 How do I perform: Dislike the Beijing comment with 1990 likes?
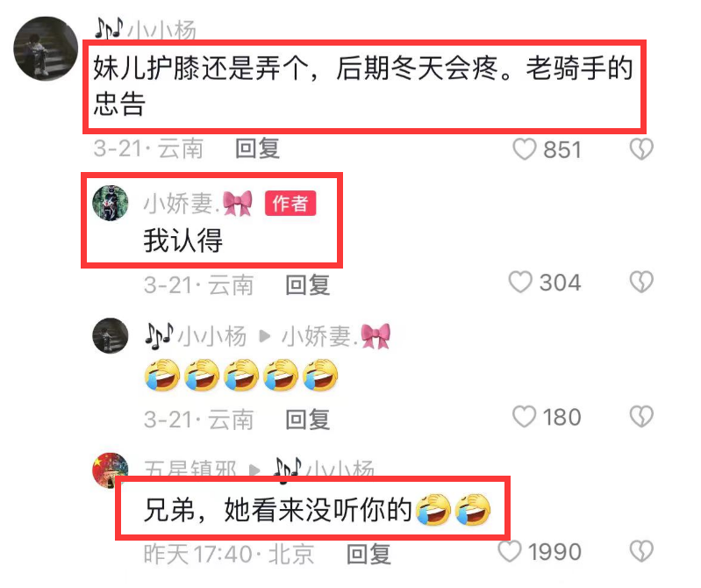coord(641,551)
